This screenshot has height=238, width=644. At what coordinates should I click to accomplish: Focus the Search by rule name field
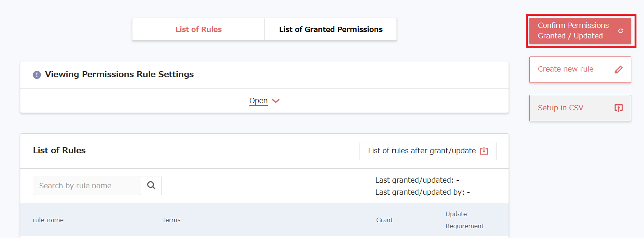tap(87, 186)
